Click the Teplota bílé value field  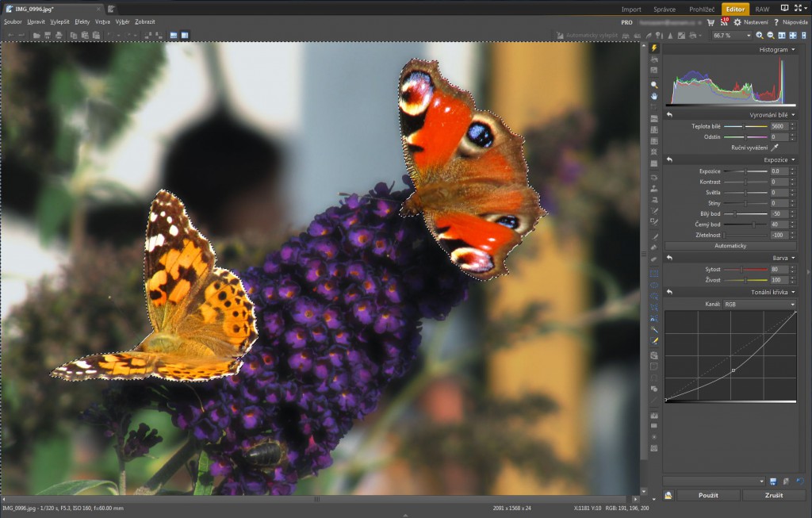click(x=777, y=126)
